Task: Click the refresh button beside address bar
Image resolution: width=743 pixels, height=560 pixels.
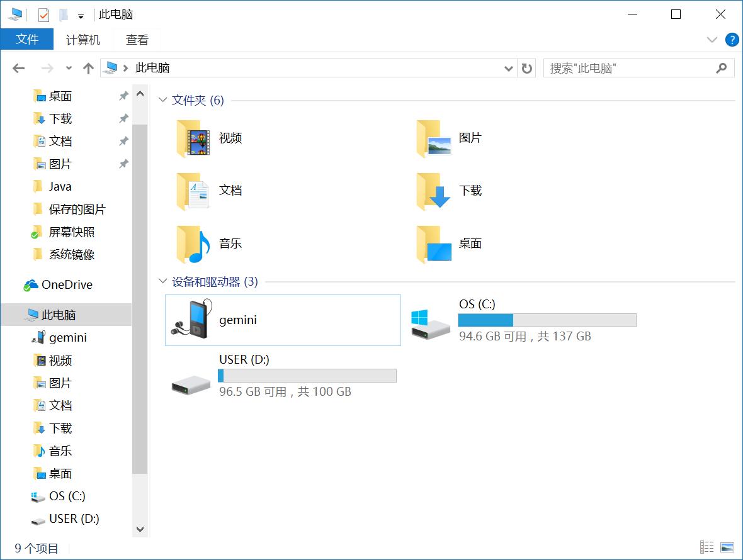Action: 527,68
